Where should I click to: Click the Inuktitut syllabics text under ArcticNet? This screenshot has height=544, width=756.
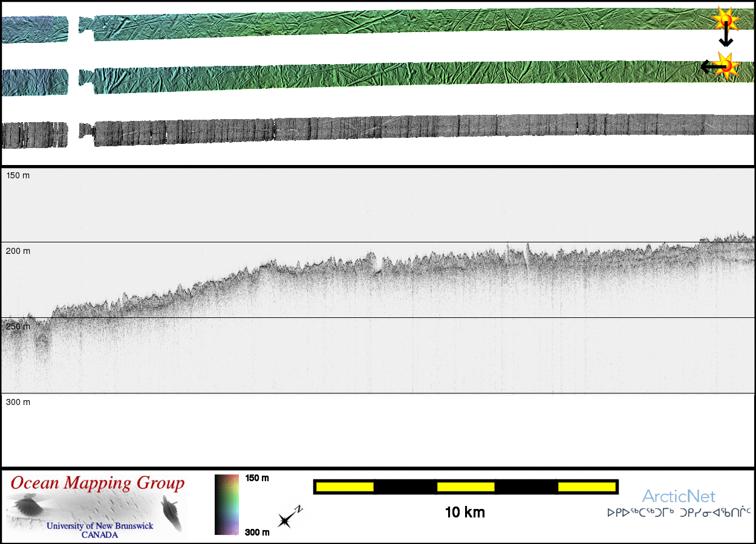click(x=678, y=513)
